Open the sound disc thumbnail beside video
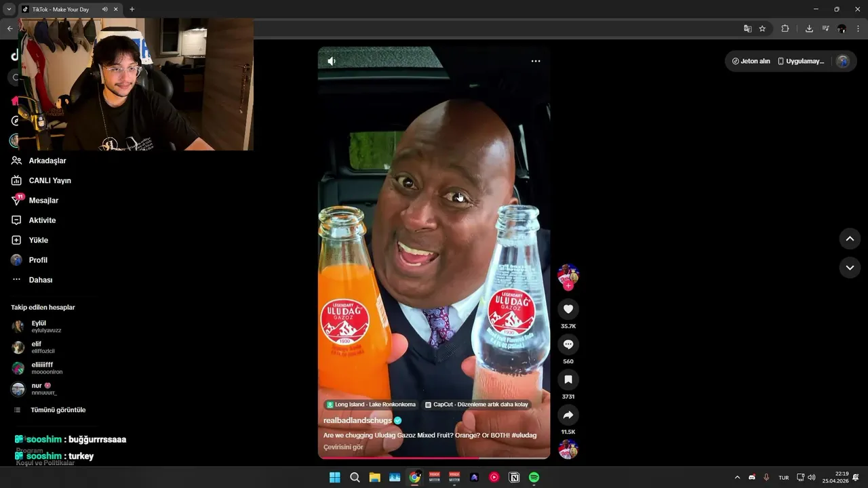Screen dimensions: 868x488 coord(568,449)
